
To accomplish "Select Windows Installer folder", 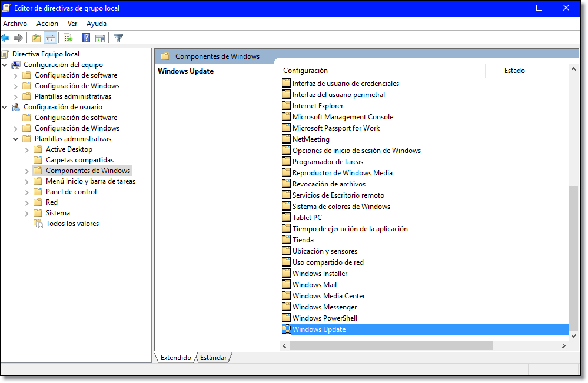I will (320, 273).
